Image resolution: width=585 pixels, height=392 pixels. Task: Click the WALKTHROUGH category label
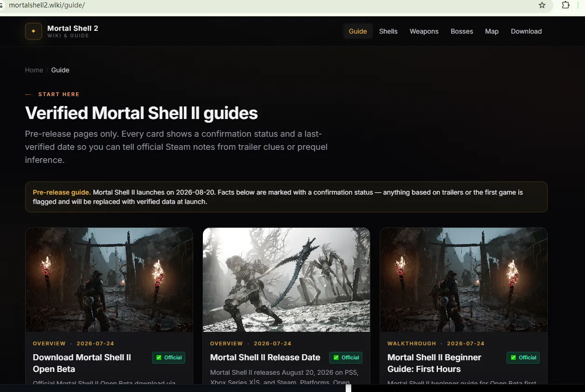point(411,343)
